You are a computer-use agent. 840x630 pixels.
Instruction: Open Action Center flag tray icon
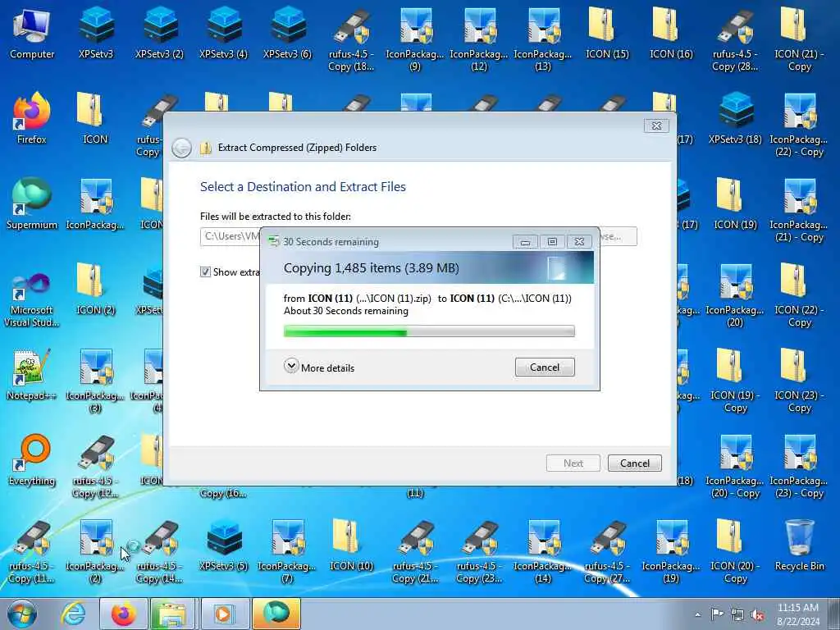click(x=717, y=614)
